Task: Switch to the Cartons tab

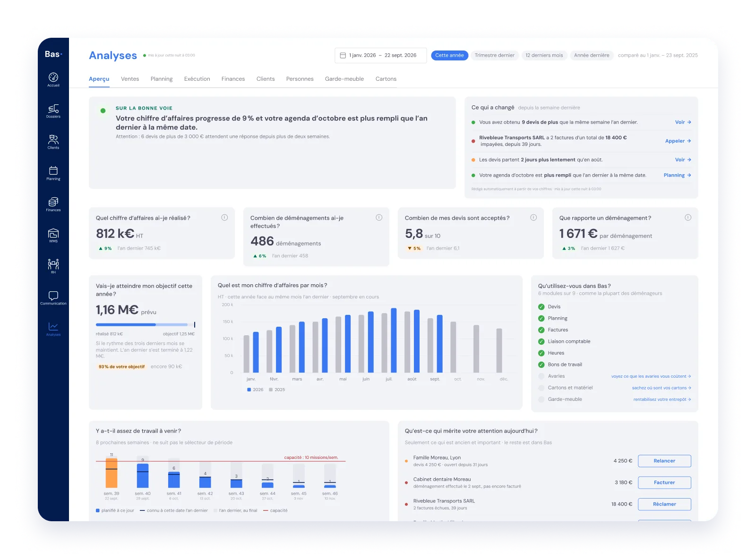Action: coord(386,79)
